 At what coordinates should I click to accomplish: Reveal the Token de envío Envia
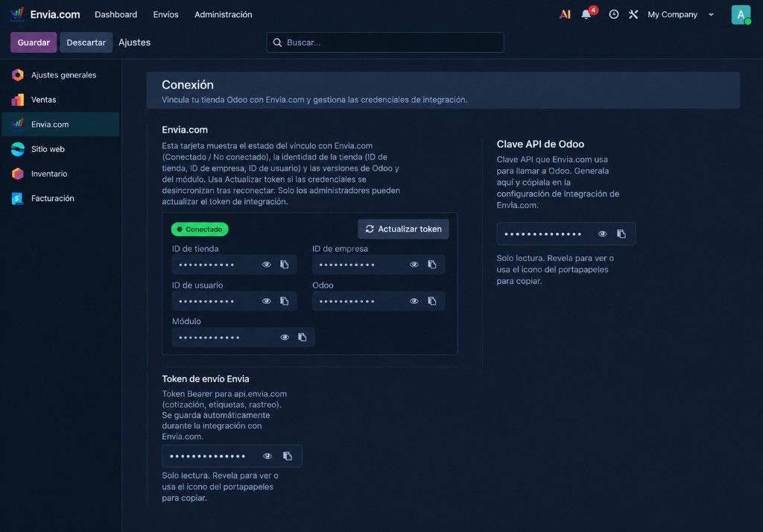[267, 456]
